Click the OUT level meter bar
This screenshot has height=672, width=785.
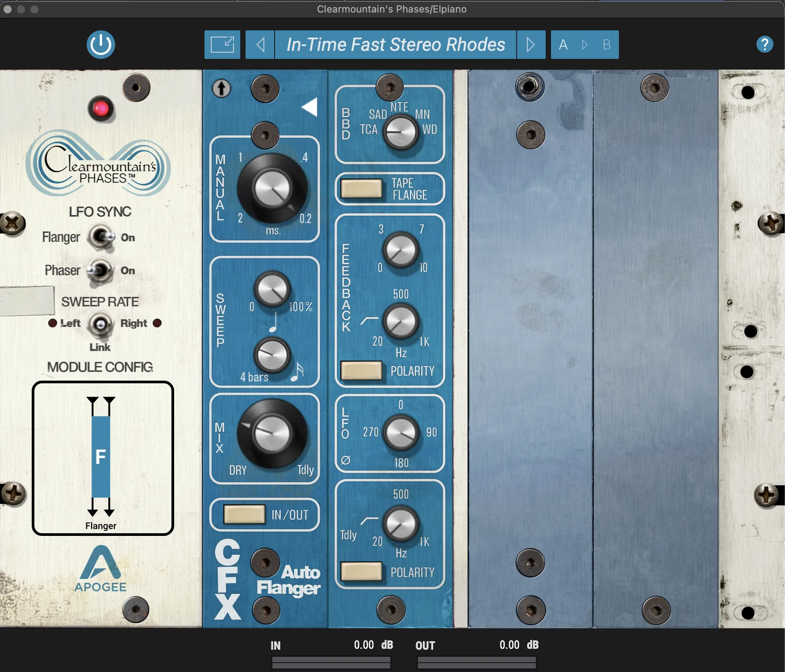pos(476,663)
